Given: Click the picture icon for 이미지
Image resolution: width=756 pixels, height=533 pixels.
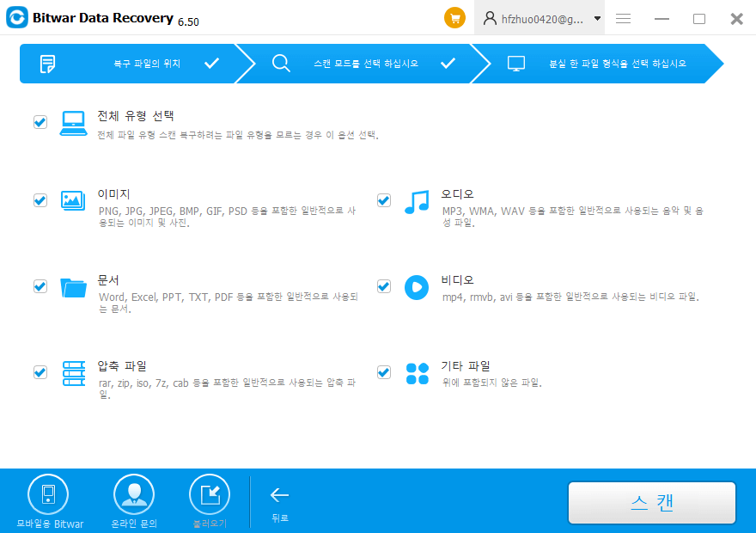Looking at the screenshot, I should pos(73,200).
